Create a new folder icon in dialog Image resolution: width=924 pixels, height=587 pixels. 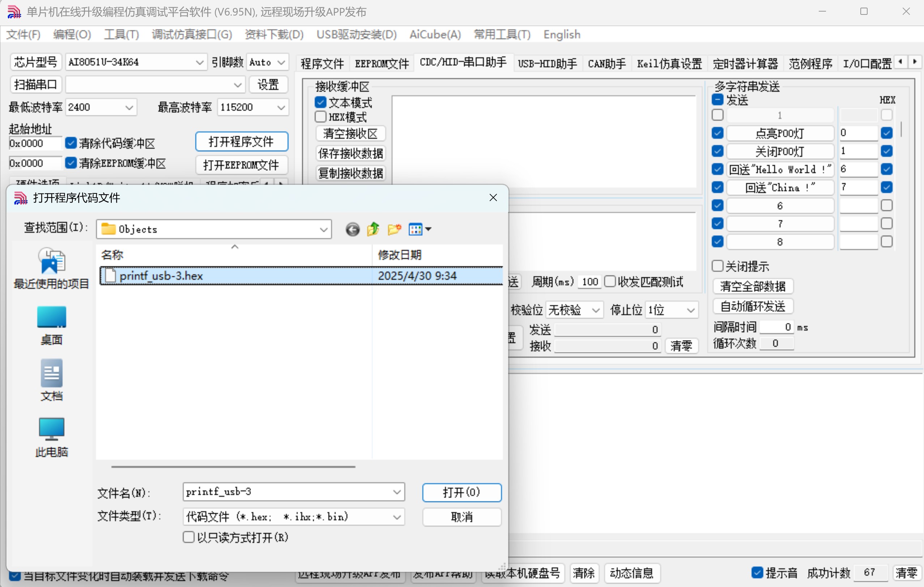[394, 229]
